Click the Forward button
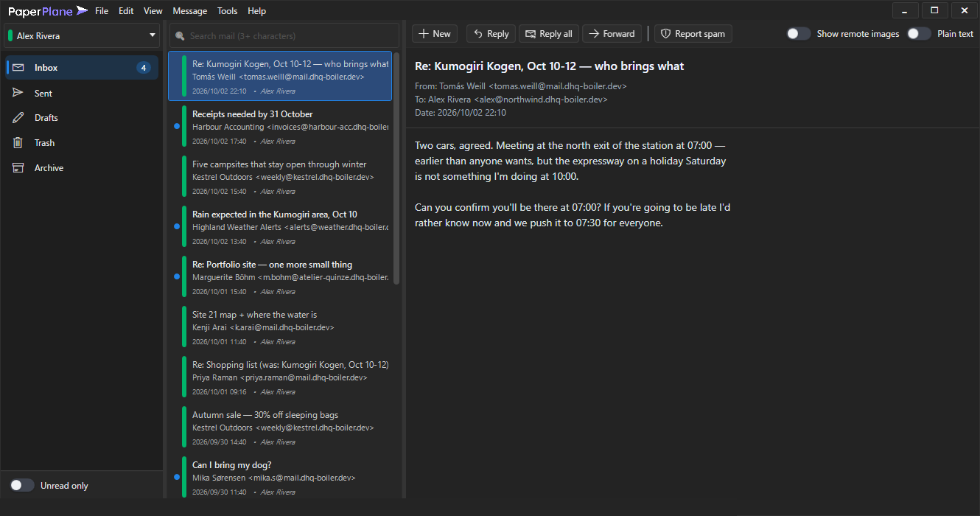 pos(612,34)
